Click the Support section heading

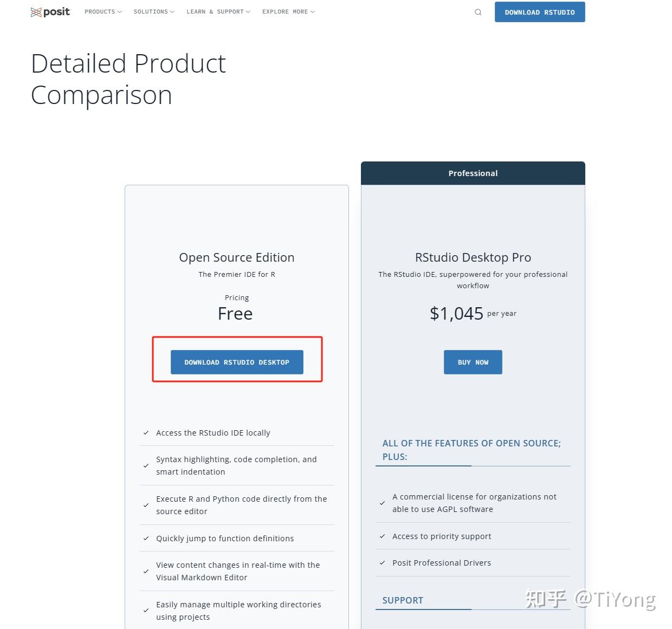coord(403,600)
